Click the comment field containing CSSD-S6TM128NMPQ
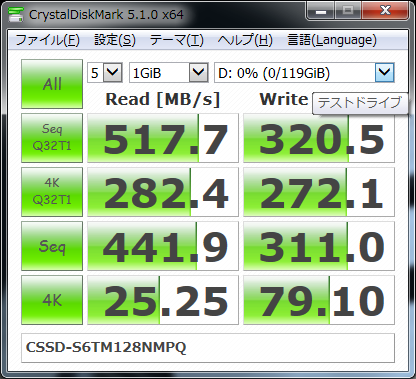416x379 pixels. click(x=208, y=348)
